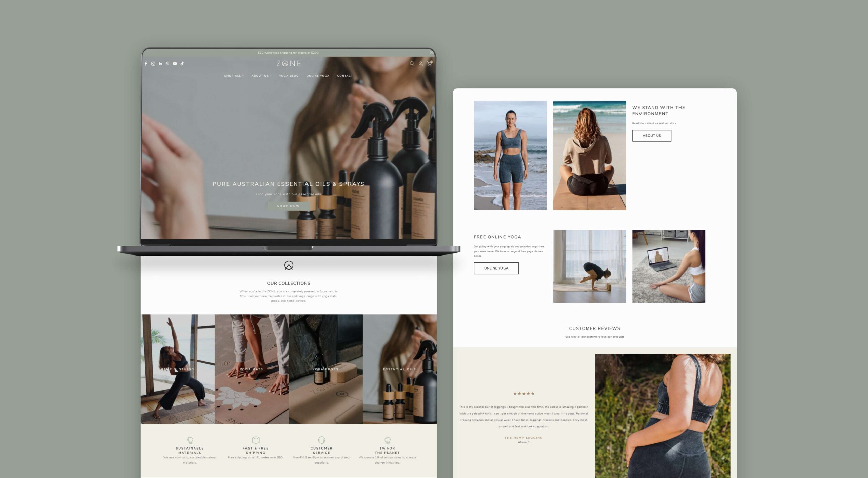Open the shopping cart icon

[429, 64]
